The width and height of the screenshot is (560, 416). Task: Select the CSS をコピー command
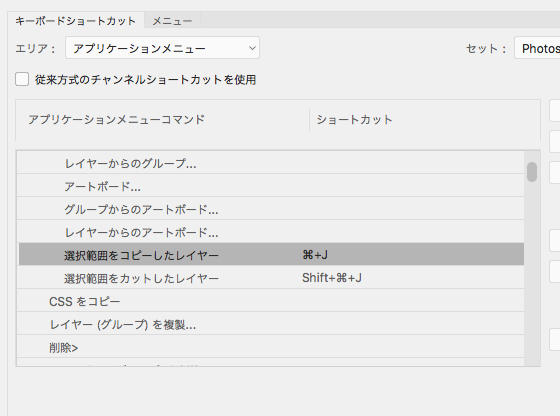(x=270, y=301)
